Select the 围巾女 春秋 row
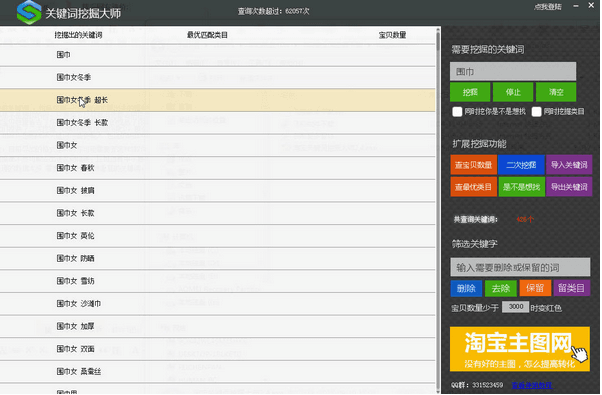Screen dimensions: 602x395 (218, 168)
